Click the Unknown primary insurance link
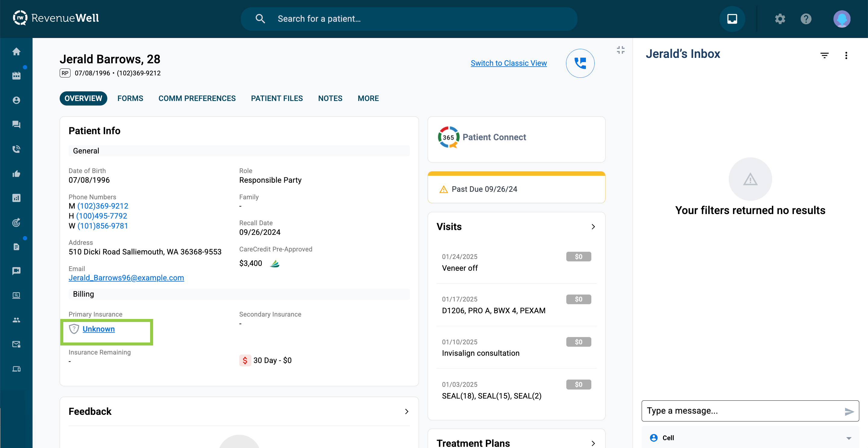Image resolution: width=868 pixels, height=448 pixels. [98, 329]
